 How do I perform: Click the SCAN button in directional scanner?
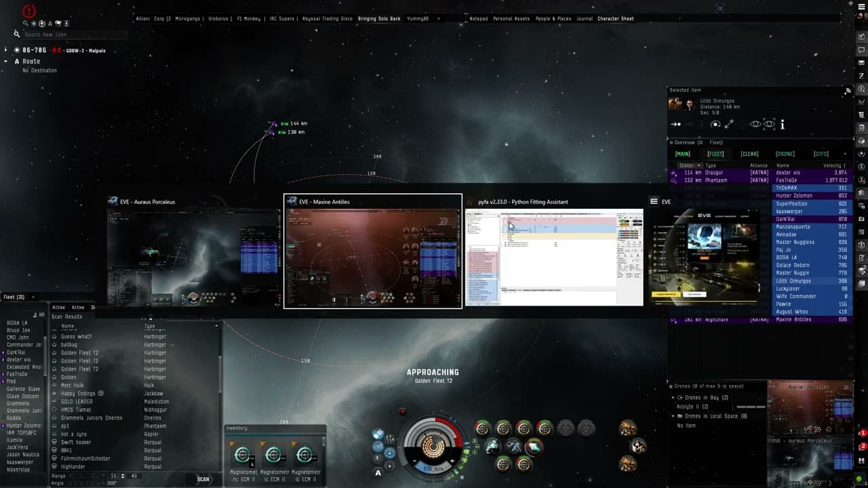pyautogui.click(x=203, y=479)
